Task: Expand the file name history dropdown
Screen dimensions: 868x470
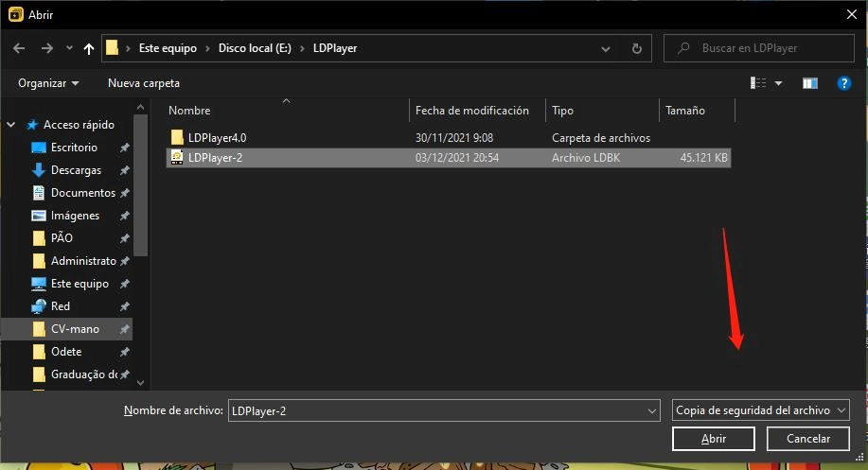Action: [652, 410]
